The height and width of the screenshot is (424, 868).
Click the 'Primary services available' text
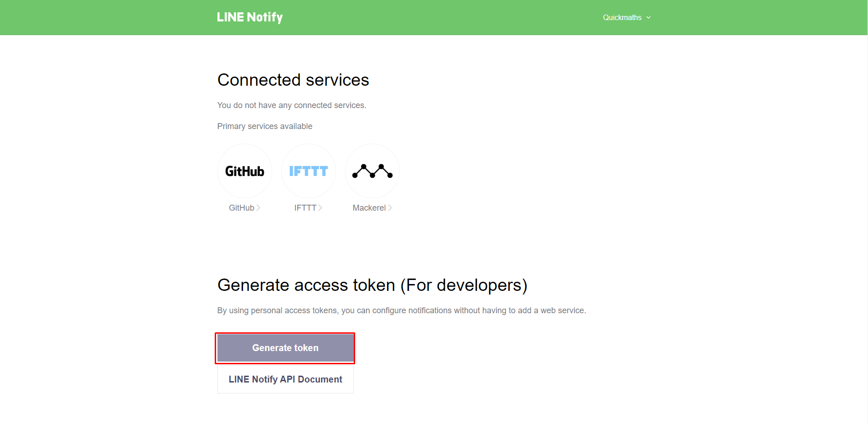[x=265, y=126]
